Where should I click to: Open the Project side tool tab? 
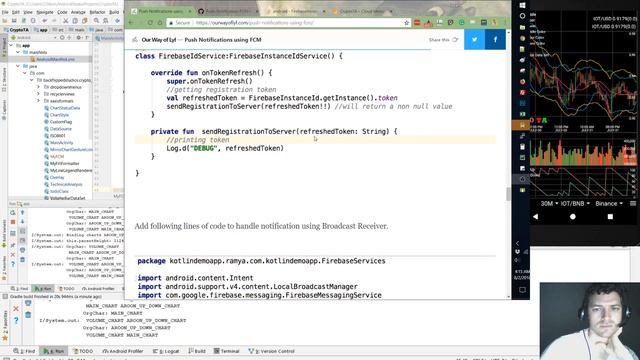pyautogui.click(x=4, y=49)
